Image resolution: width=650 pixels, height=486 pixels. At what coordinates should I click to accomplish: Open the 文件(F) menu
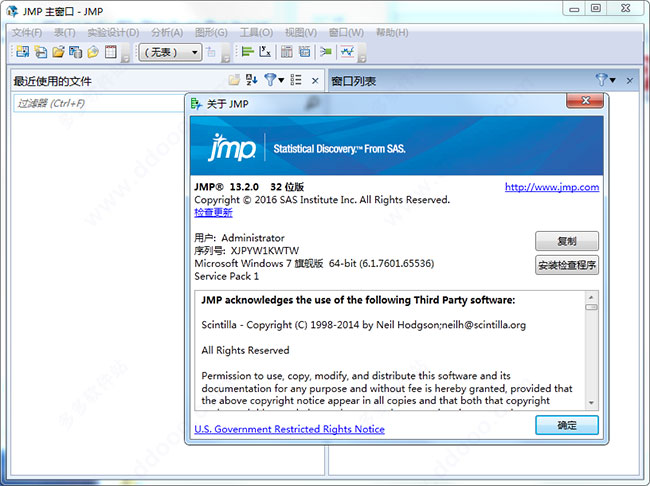click(27, 32)
